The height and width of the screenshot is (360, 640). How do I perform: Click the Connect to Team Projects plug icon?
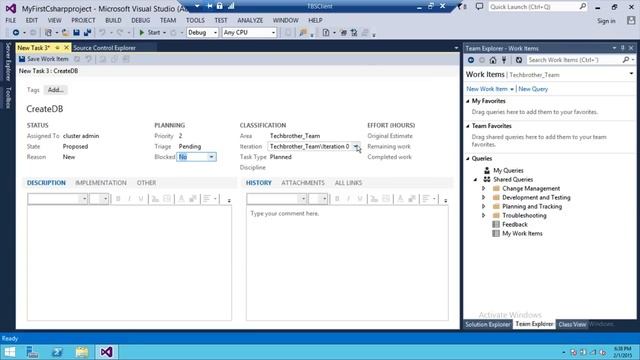click(504, 60)
